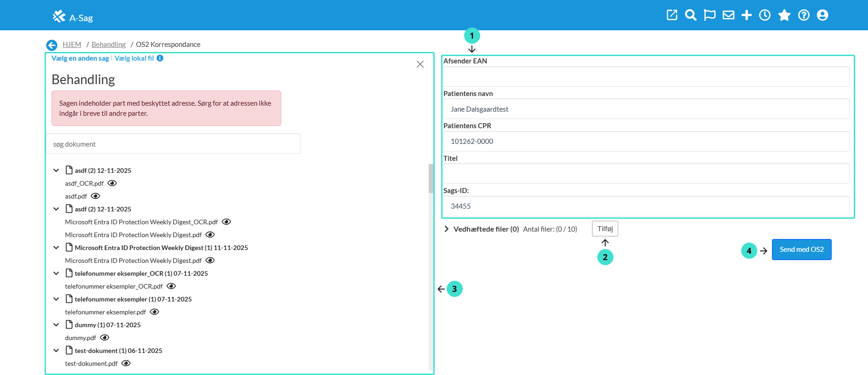Collapse telefonummer eksempler_OCR (1) document group

(56, 273)
